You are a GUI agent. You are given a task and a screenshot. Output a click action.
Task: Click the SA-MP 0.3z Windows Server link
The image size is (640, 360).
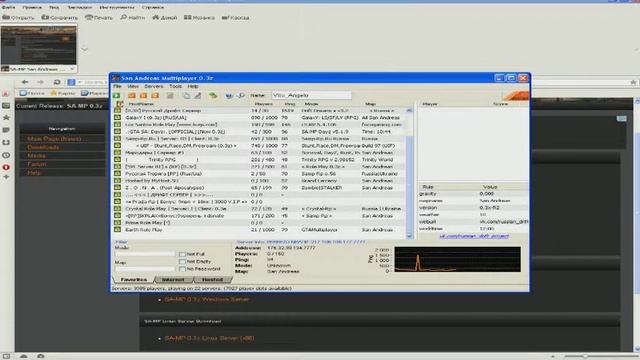[x=207, y=299]
